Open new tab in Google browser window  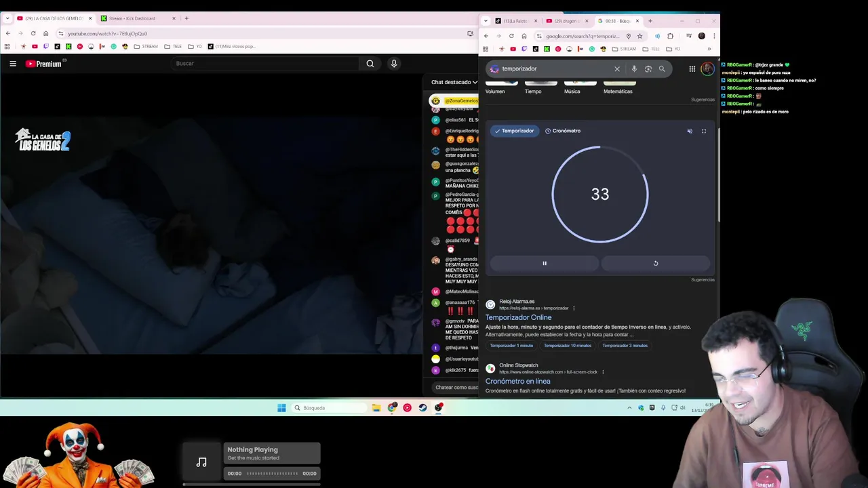coord(650,21)
